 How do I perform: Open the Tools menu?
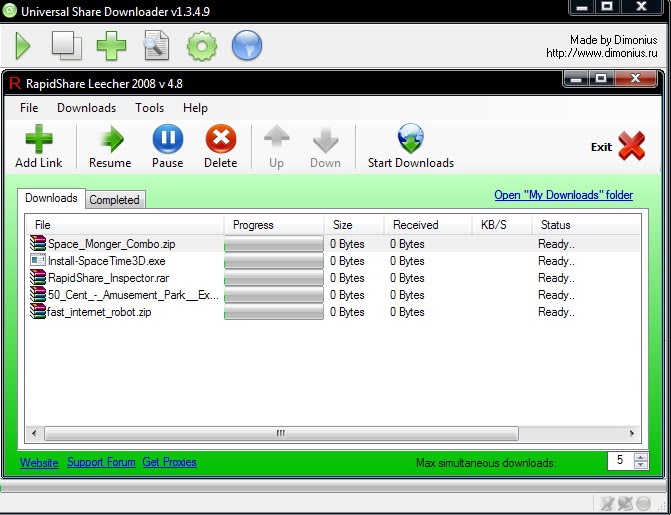(149, 108)
